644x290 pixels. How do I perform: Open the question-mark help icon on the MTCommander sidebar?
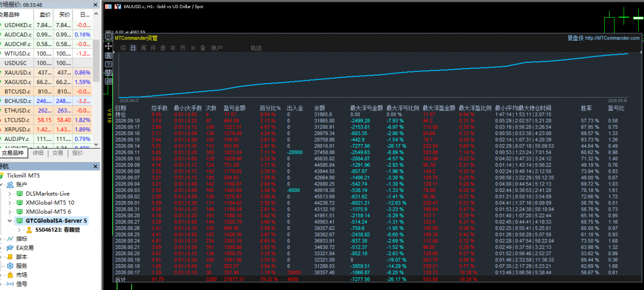click(x=108, y=64)
